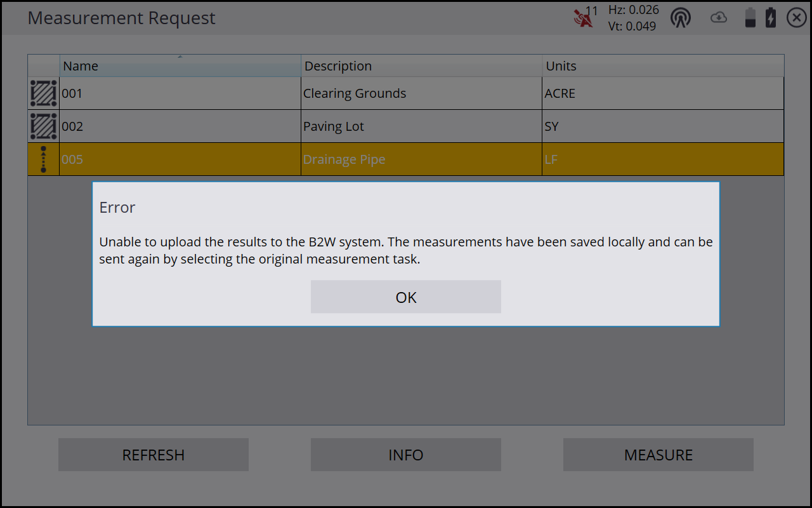812x508 pixels.
Task: Select the line icon for task 005
Action: pos(43,159)
